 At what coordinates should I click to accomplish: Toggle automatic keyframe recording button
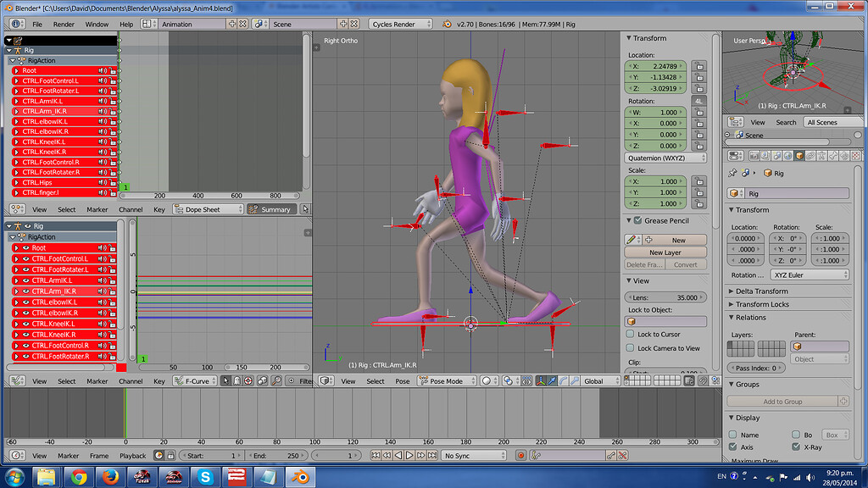click(x=520, y=455)
